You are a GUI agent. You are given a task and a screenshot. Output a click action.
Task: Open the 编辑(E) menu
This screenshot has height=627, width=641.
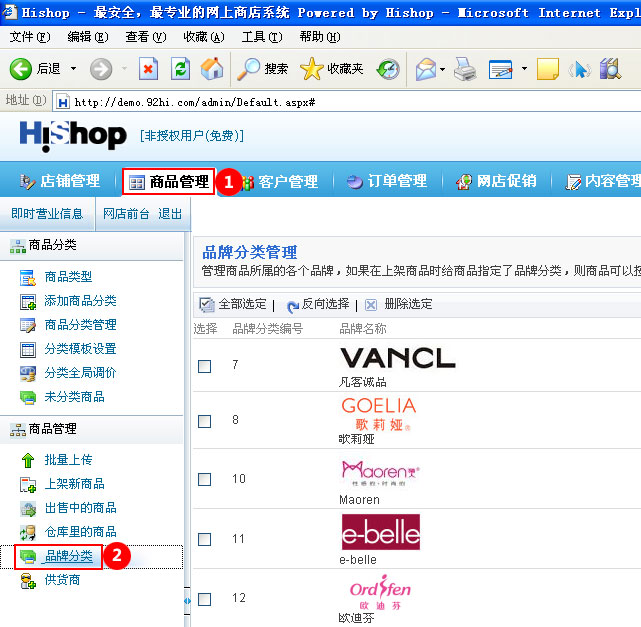tap(88, 37)
